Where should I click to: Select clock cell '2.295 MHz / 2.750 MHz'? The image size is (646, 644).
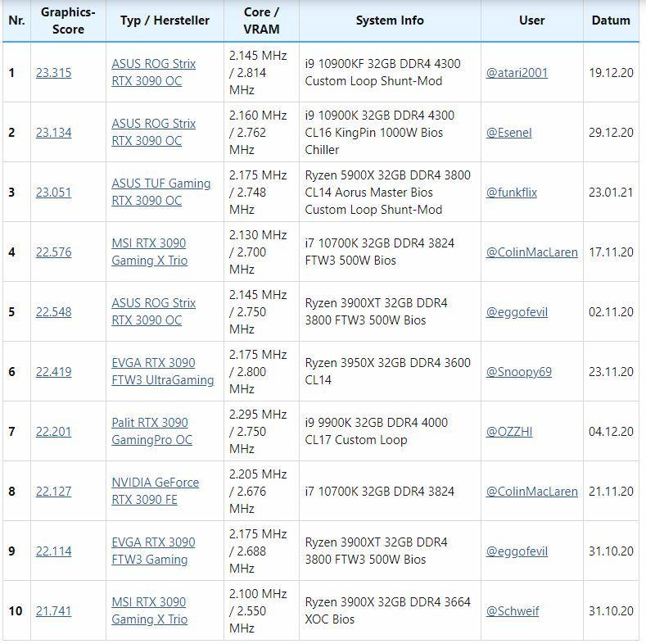point(261,431)
